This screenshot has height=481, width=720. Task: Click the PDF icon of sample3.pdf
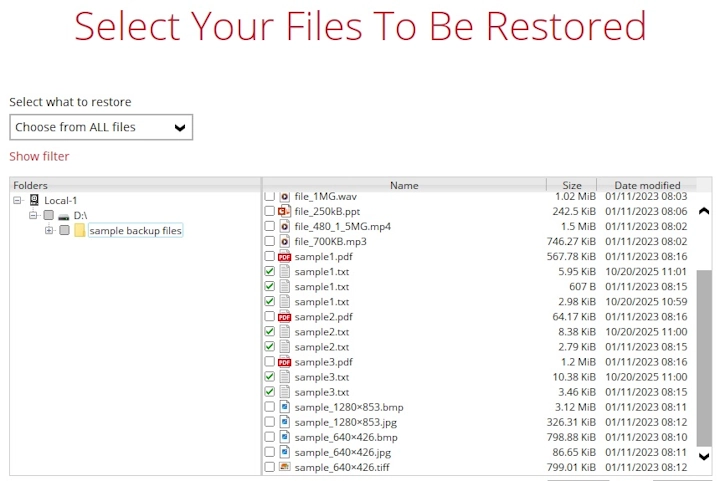tap(285, 362)
